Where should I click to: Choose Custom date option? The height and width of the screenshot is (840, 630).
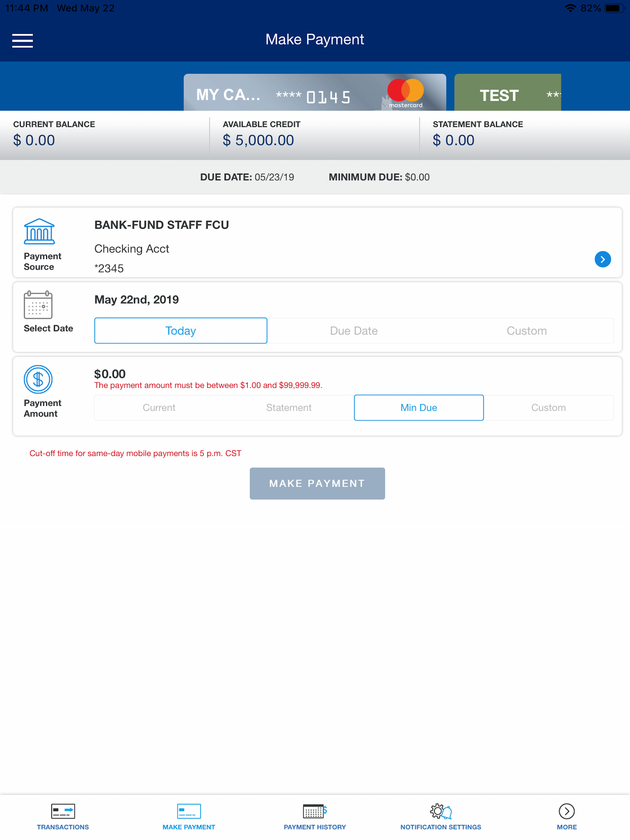pos(526,331)
